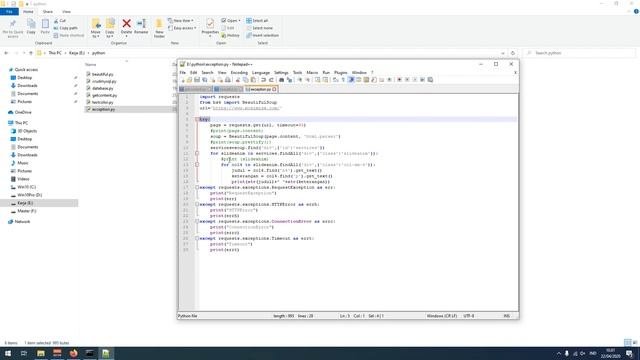Open the Macro menu in Notepad++
Image resolution: width=640 pixels, height=360 pixels.
[312, 72]
